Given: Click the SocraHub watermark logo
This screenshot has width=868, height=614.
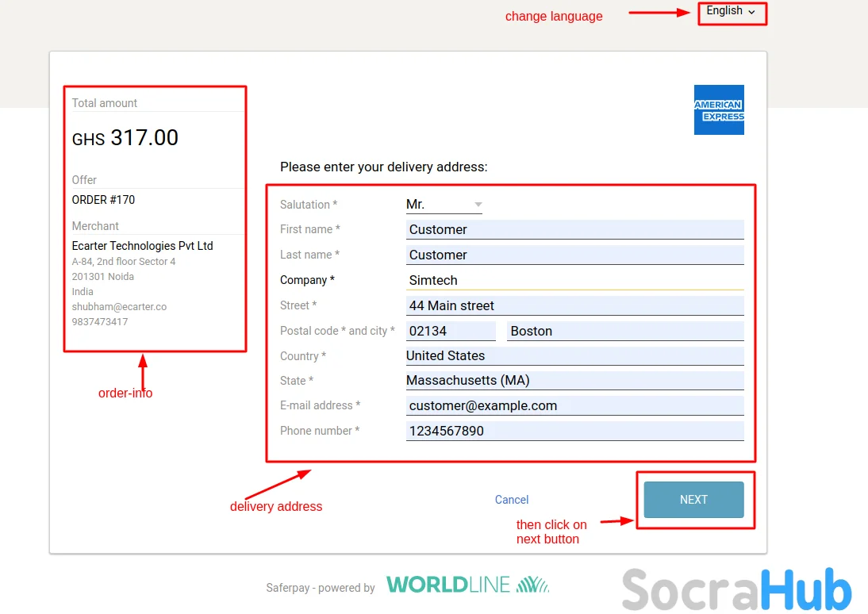Looking at the screenshot, I should 736,590.
